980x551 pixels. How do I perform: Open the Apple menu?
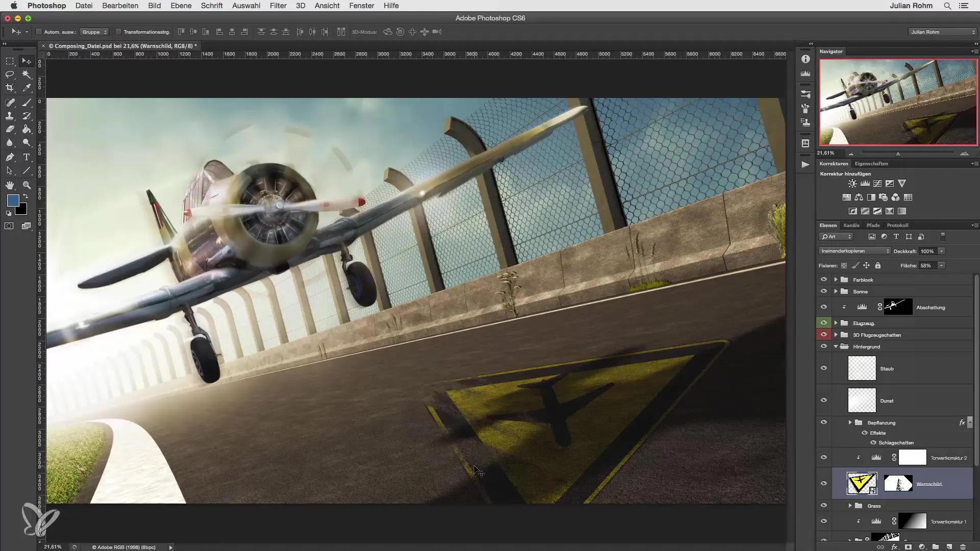14,6
